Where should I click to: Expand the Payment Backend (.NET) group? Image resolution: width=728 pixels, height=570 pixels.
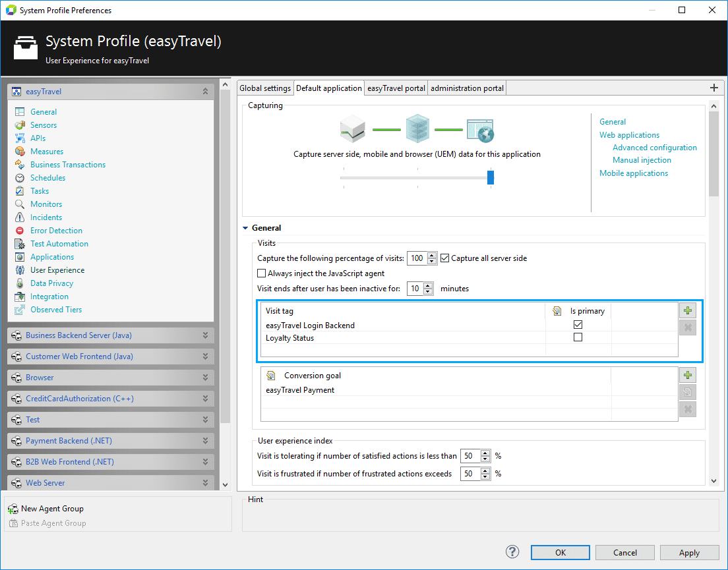pyautogui.click(x=205, y=441)
